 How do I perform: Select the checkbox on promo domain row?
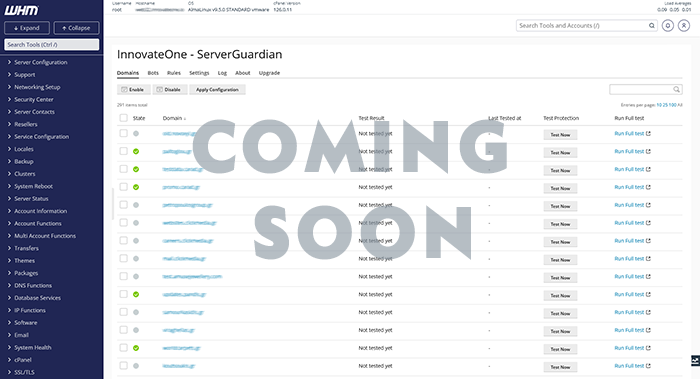[x=123, y=187]
